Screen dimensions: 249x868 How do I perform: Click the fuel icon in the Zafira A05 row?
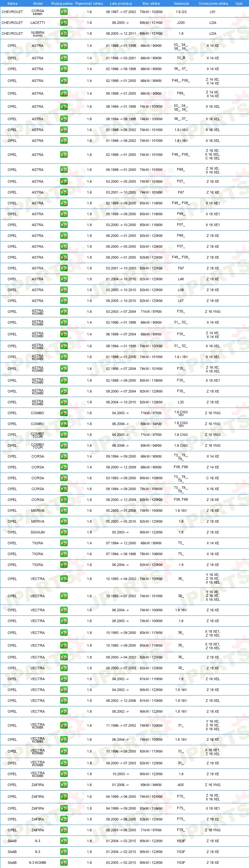point(64,785)
